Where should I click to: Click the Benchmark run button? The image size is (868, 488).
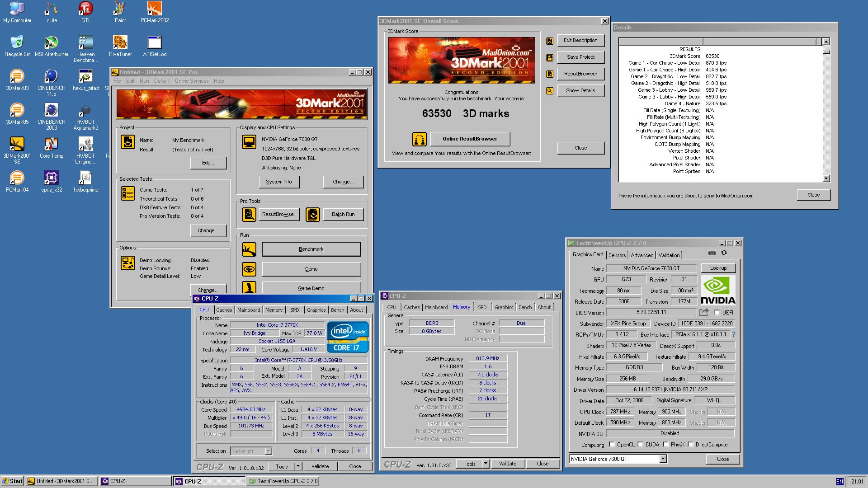[311, 249]
